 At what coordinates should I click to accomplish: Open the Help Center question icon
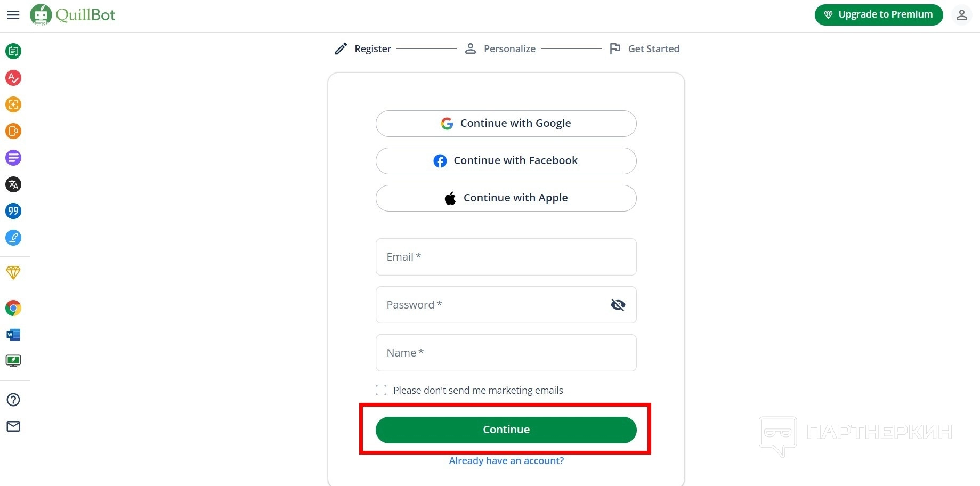(13, 400)
